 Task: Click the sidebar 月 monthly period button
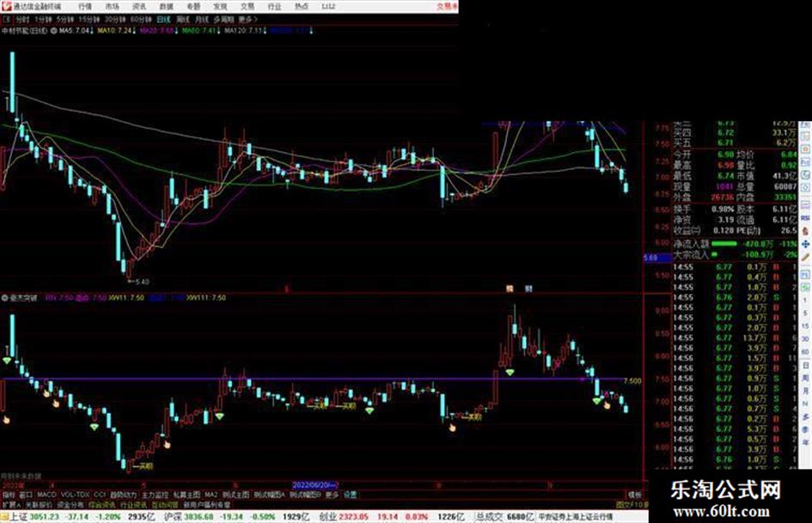[805, 391]
